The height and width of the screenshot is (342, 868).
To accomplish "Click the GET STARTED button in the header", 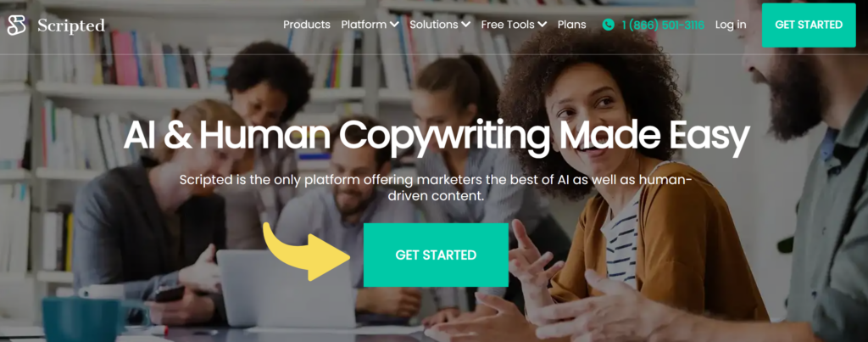I will coord(809,25).
